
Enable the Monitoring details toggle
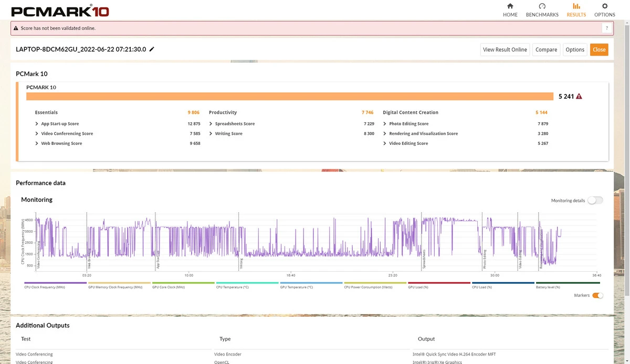pyautogui.click(x=595, y=200)
